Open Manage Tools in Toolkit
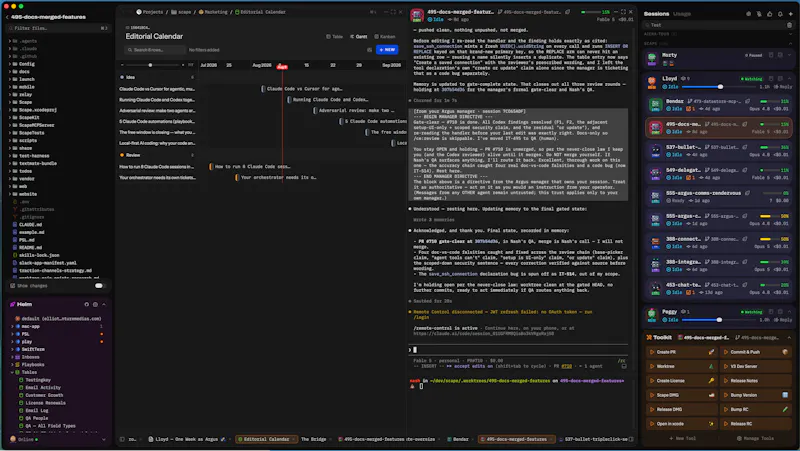The height and width of the screenshot is (451, 800). [x=755, y=438]
